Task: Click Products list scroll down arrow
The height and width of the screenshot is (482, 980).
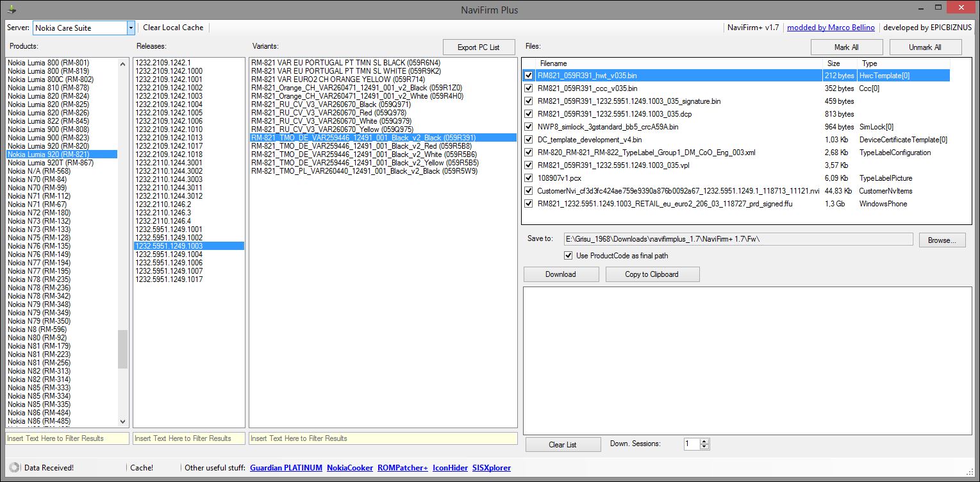Action: tap(123, 422)
